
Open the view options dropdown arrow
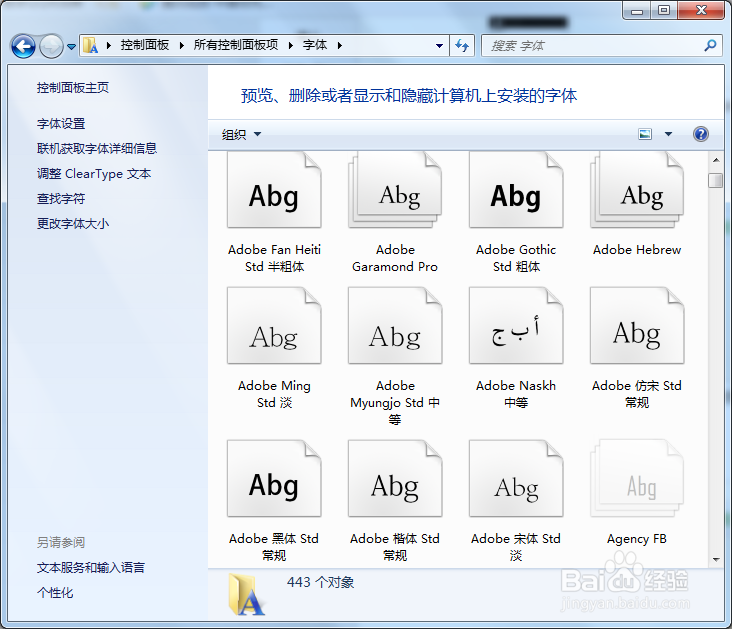(669, 134)
